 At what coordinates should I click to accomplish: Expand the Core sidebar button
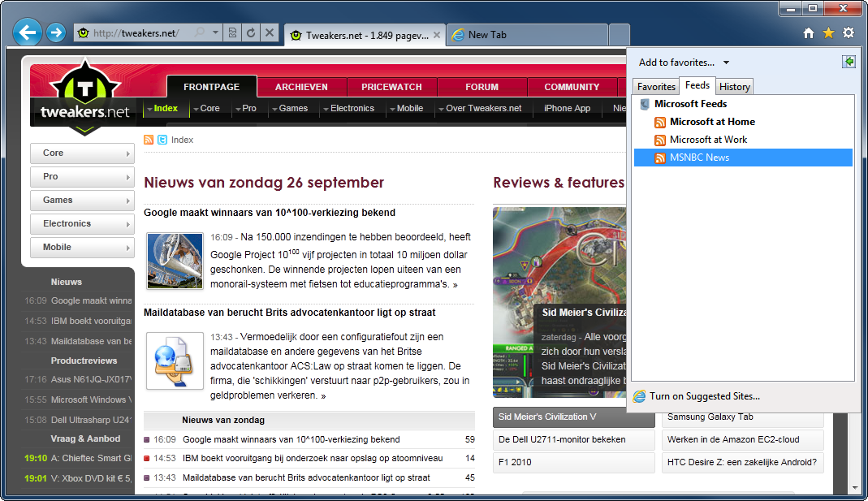(82, 153)
